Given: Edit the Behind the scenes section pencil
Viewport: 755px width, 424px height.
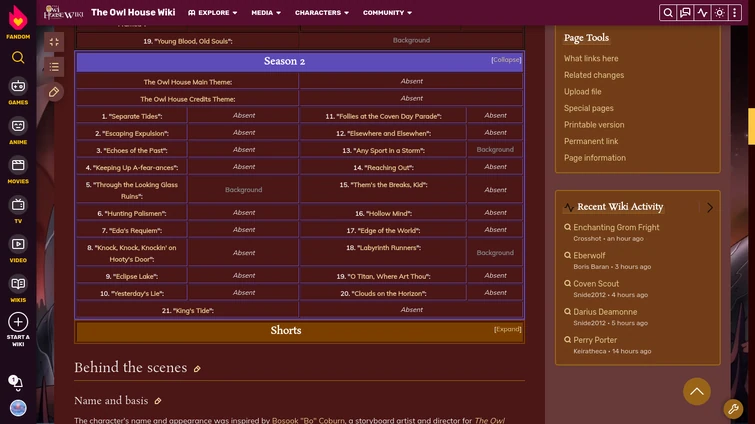Looking at the screenshot, I should pyautogui.click(x=197, y=369).
